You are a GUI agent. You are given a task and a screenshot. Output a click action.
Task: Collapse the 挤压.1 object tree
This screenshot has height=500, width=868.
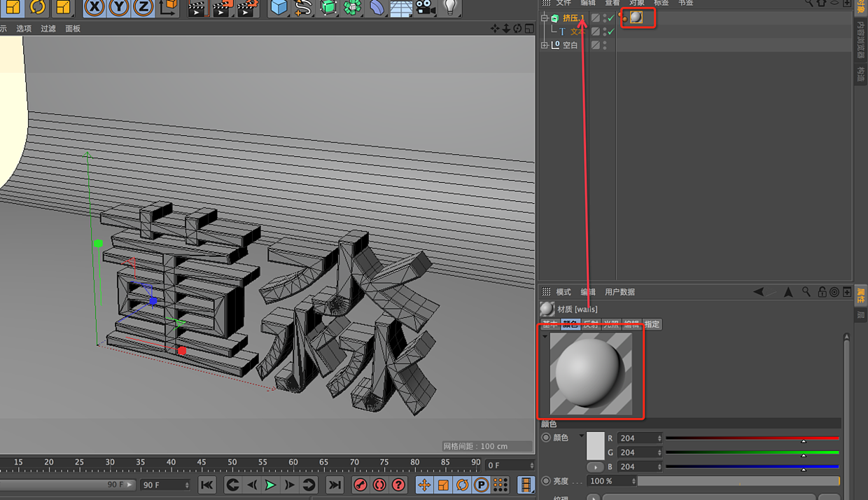pyautogui.click(x=545, y=18)
